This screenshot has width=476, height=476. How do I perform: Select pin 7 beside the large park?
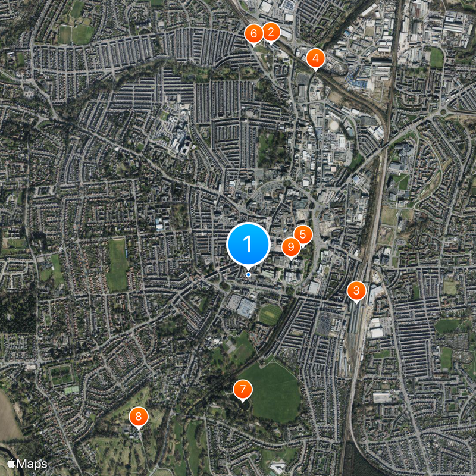pyautogui.click(x=243, y=390)
